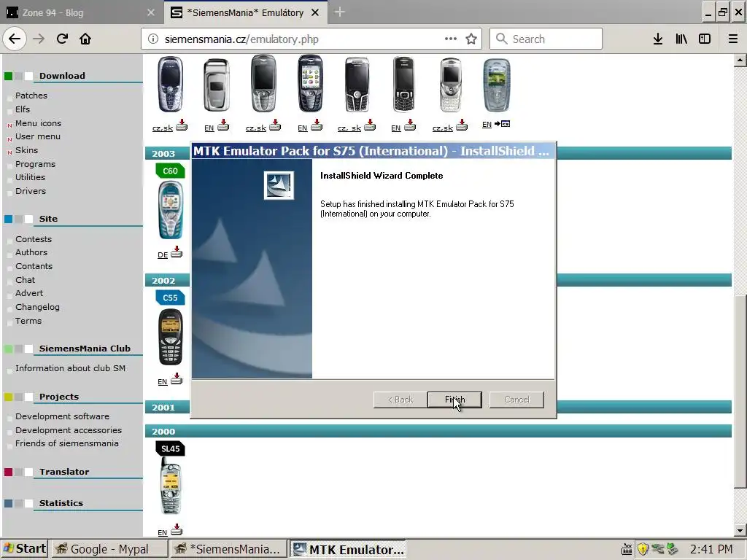
Task: Open the Skins link
Action: tap(26, 150)
